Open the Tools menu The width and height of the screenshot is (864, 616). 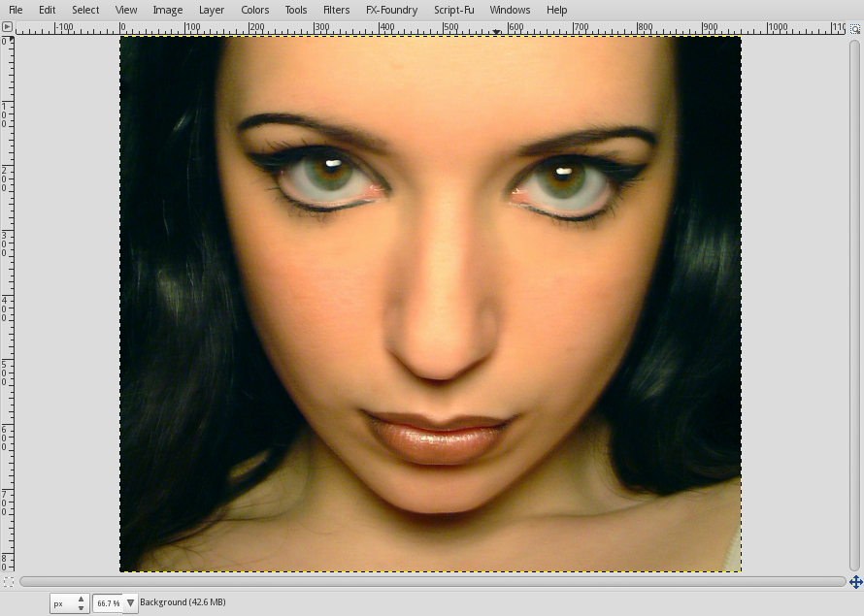point(295,10)
